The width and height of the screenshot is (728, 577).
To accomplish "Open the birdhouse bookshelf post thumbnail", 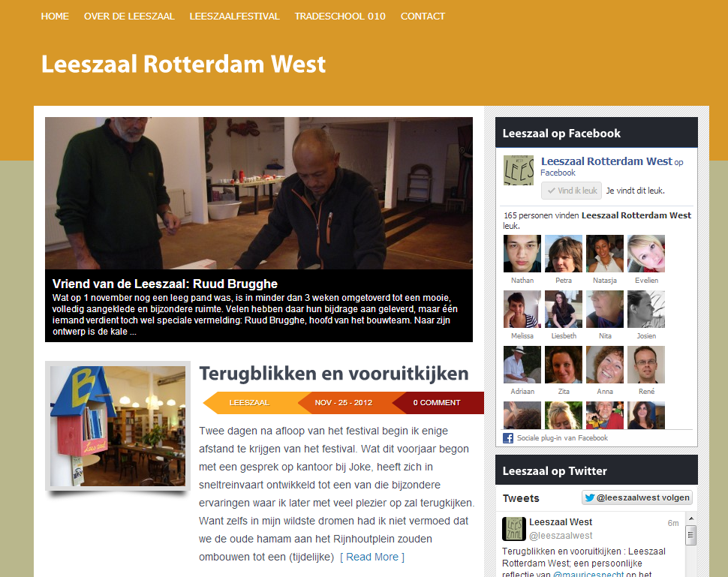I will coord(118,426).
